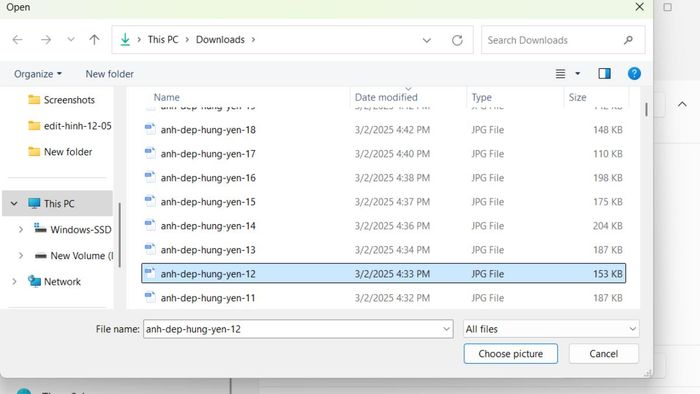Click the 3/2/2025 4:42 PM date cell
Image resolution: width=700 pixels, height=394 pixels.
392,130
